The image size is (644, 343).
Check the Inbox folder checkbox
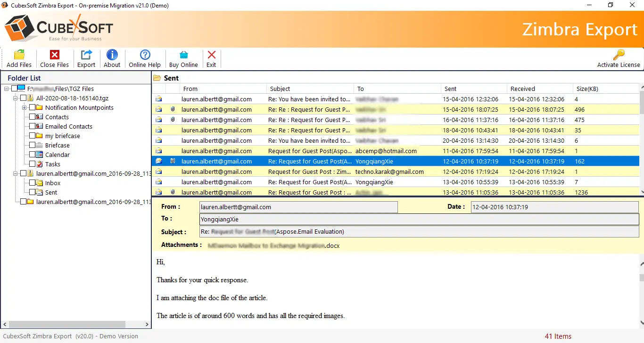(33, 183)
